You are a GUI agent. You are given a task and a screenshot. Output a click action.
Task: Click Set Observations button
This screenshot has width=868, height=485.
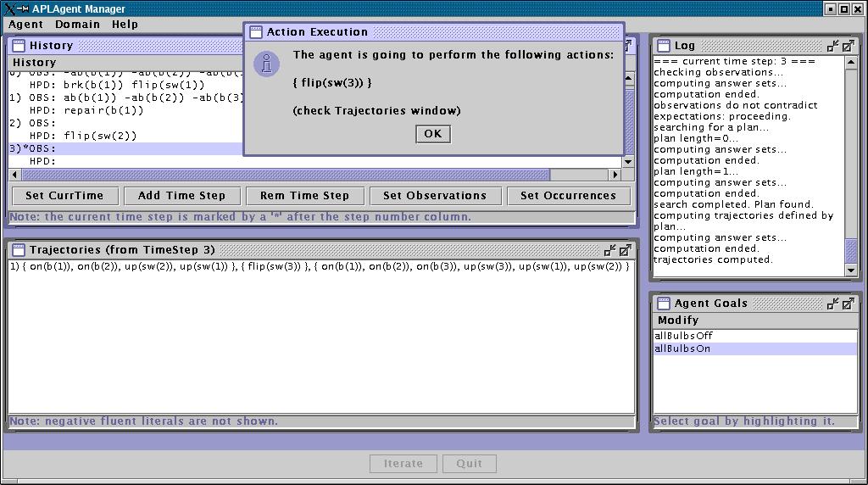click(x=435, y=195)
